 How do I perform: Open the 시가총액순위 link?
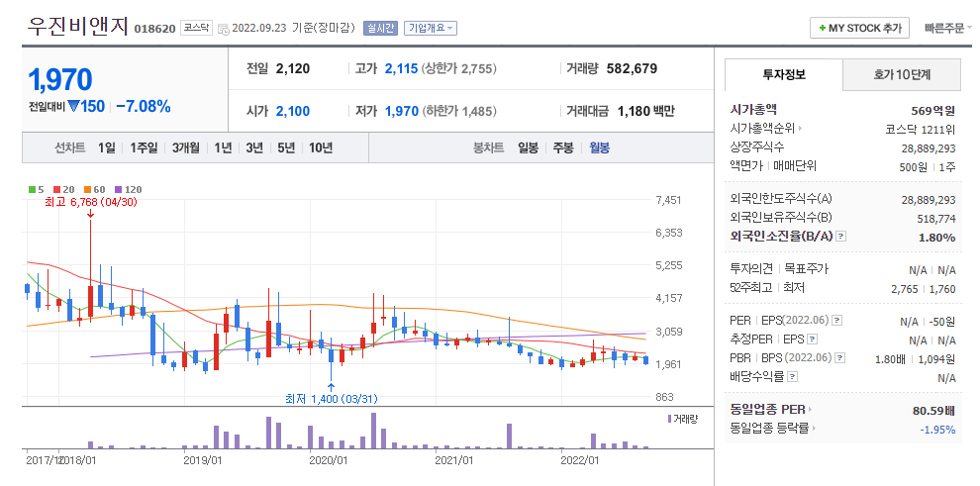tap(762, 129)
